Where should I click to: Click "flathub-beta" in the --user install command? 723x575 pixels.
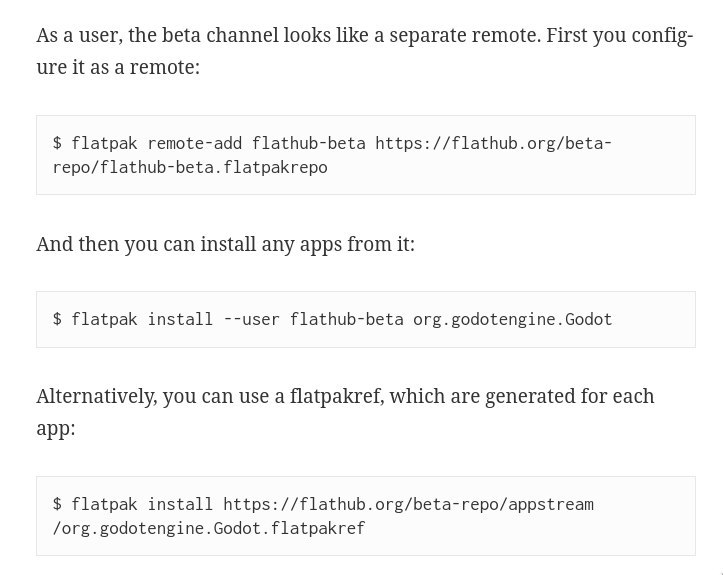[346, 320]
